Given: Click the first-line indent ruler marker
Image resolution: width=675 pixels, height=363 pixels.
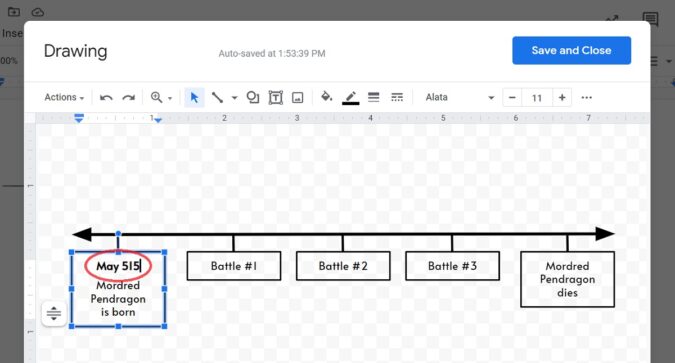Looking at the screenshot, I should (79, 116).
